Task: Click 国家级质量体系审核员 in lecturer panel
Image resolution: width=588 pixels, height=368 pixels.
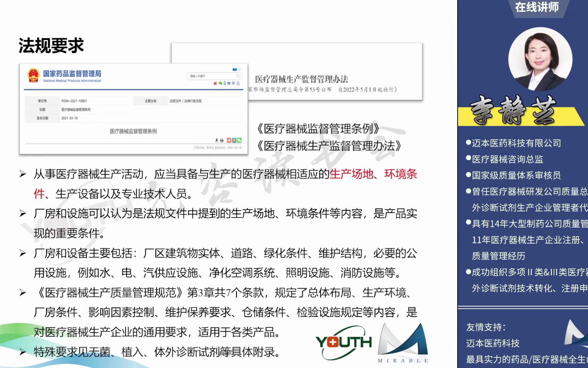Action: [516, 175]
